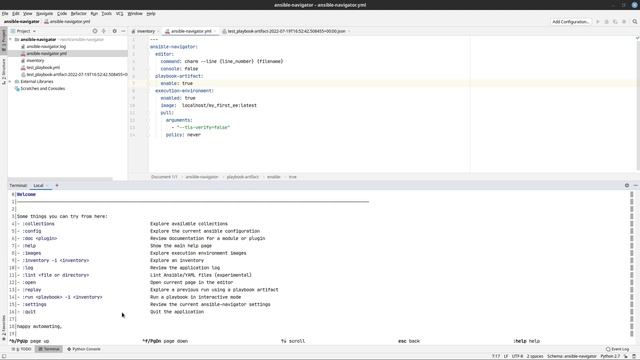Viewport: 640px width, 360px height.
Task: Open Project panel settings gear
Action: click(114, 31)
